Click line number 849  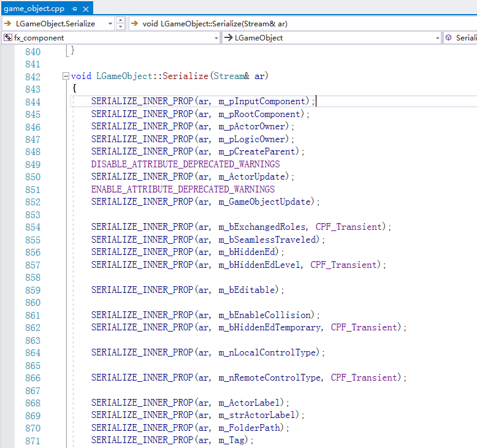(x=33, y=164)
